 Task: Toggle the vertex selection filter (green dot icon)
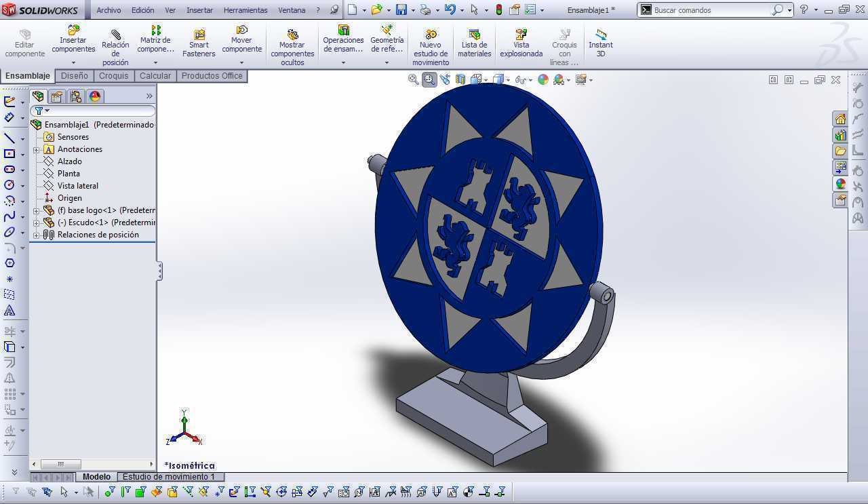click(110, 492)
